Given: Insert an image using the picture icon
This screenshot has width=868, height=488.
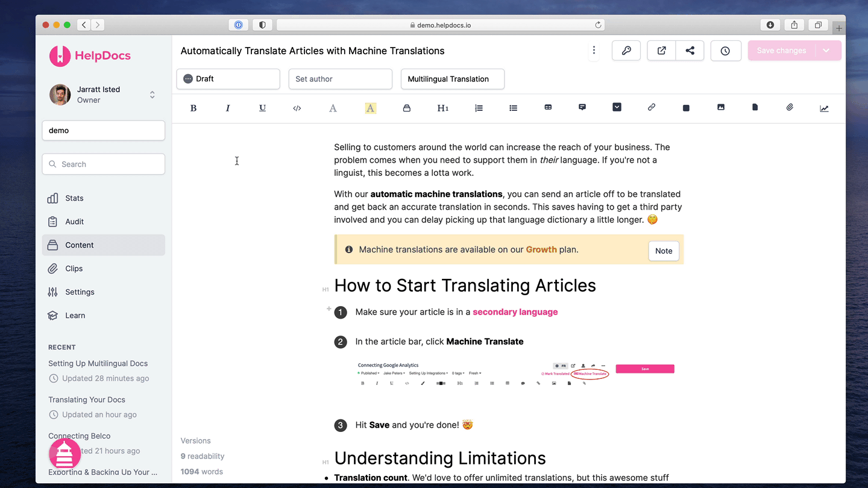Looking at the screenshot, I should (x=720, y=107).
